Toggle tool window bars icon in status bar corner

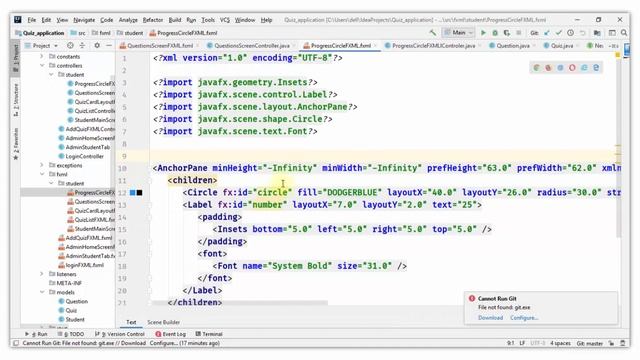tap(16, 343)
